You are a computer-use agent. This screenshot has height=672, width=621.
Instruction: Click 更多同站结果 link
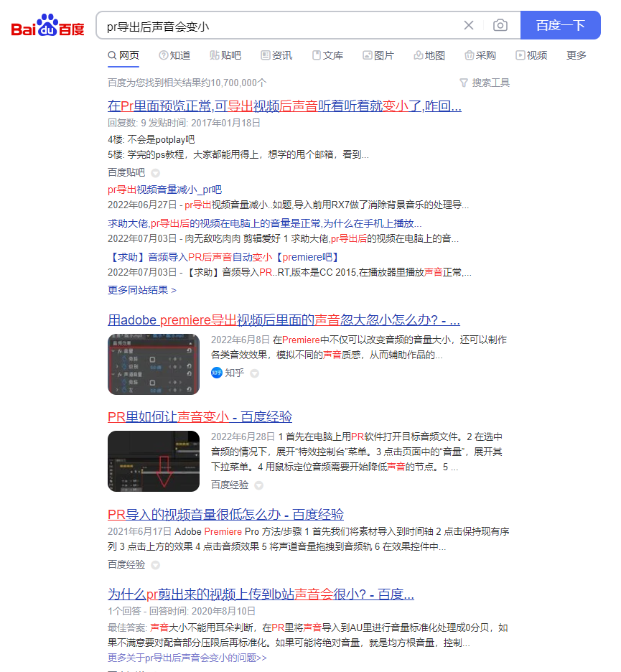click(142, 290)
